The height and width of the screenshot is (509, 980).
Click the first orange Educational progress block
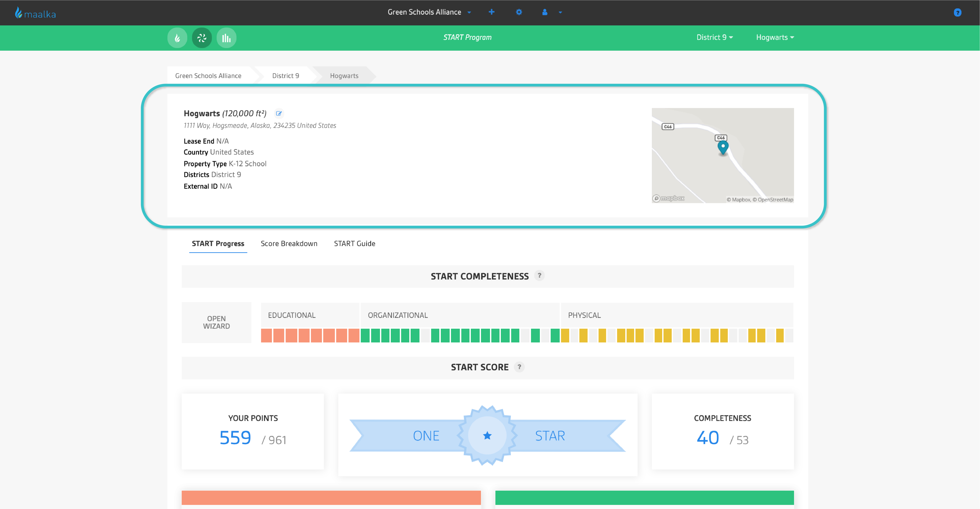[266, 336]
